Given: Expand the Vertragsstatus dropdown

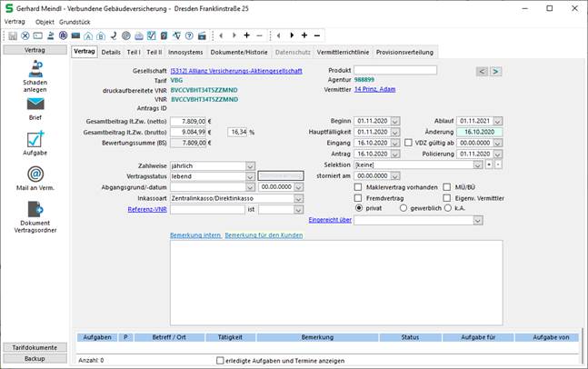Looking at the screenshot, I should click(249, 176).
